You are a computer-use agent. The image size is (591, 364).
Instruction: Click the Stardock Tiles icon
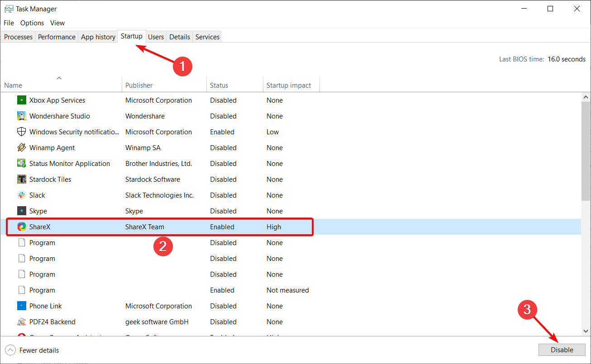22,180
